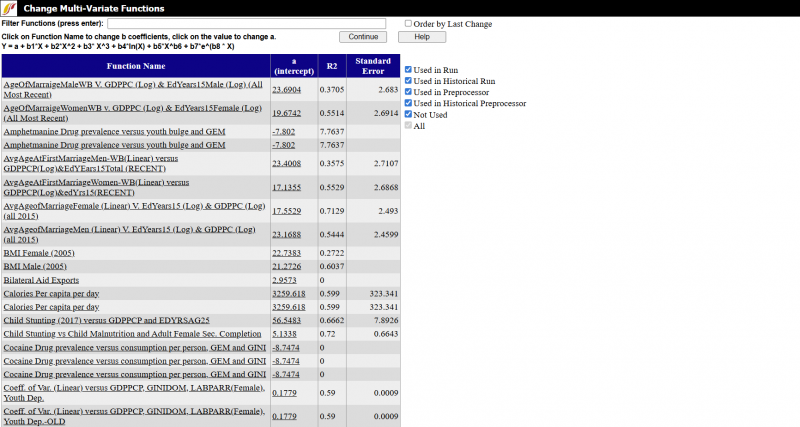
Task: Click the Continue button
Action: (x=363, y=36)
